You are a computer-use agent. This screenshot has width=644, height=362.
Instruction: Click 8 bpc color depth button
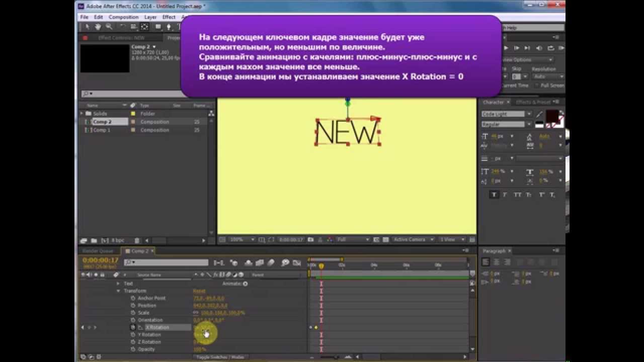(117, 241)
